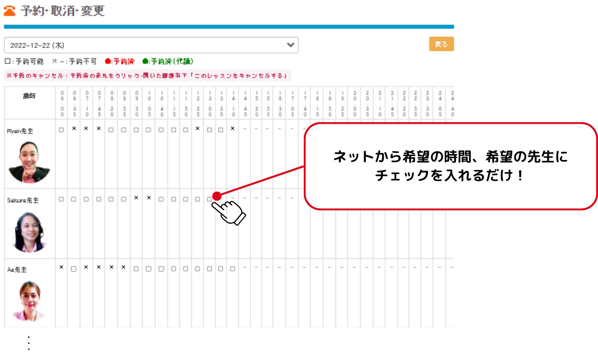Click the green proxy-booked dot in legend
The height and width of the screenshot is (364, 598).
146,61
